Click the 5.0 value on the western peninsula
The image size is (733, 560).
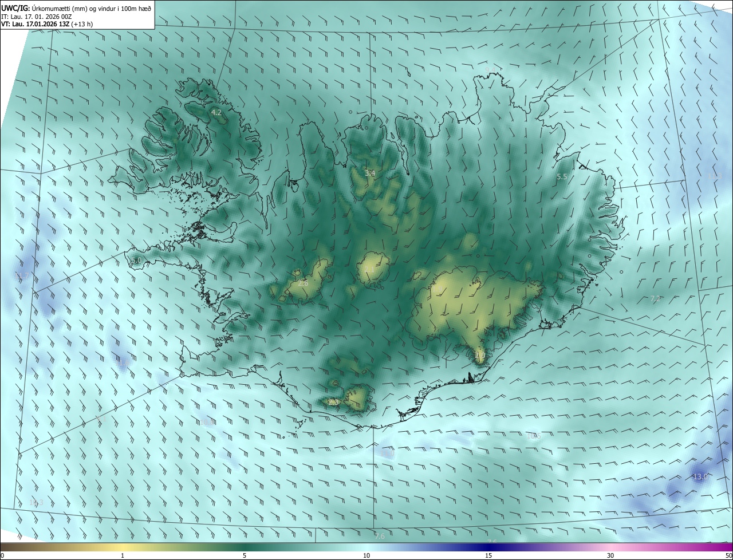tap(136, 261)
